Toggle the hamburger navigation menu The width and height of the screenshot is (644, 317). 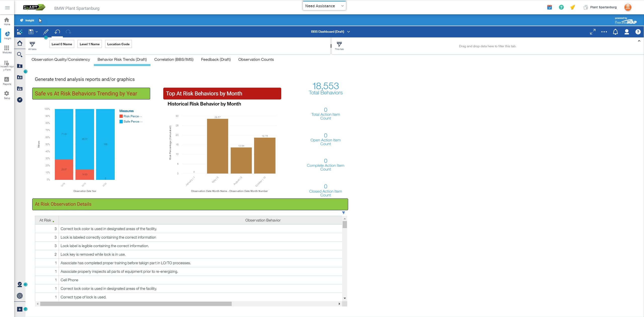7,8
